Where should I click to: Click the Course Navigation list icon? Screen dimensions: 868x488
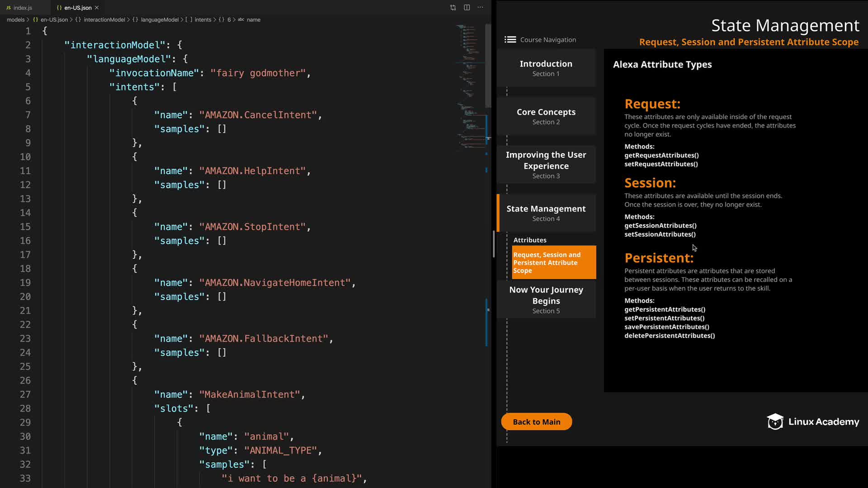[x=510, y=40]
